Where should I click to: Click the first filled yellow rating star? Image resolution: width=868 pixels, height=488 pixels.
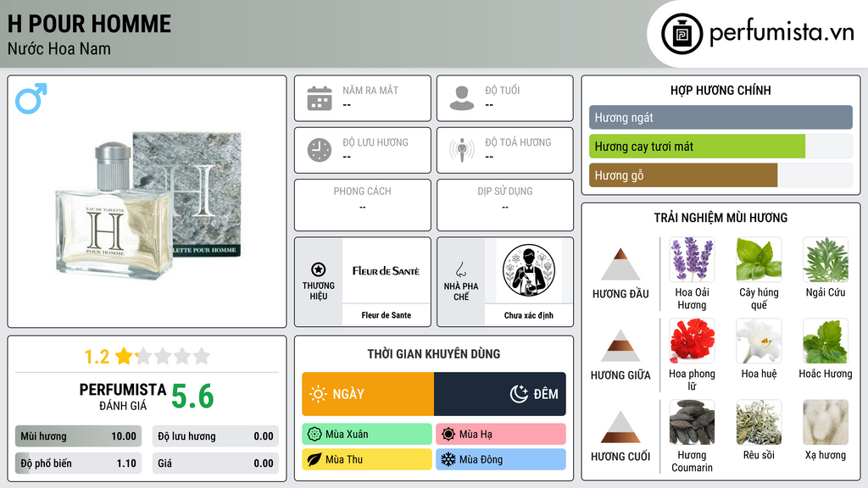click(x=124, y=356)
